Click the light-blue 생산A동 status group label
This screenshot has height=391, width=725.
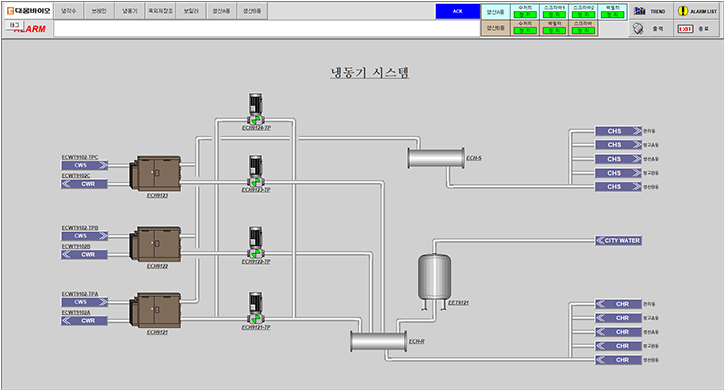point(496,12)
